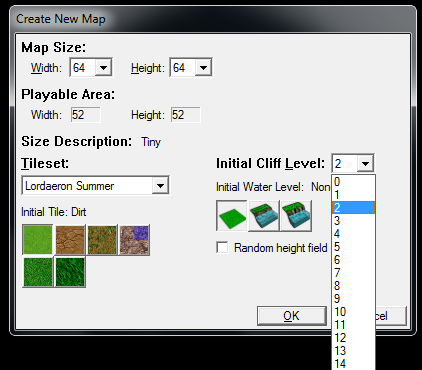Select cliff level 13 in dropdown list
Image resolution: width=422 pixels, height=370 pixels.
pyautogui.click(x=353, y=351)
